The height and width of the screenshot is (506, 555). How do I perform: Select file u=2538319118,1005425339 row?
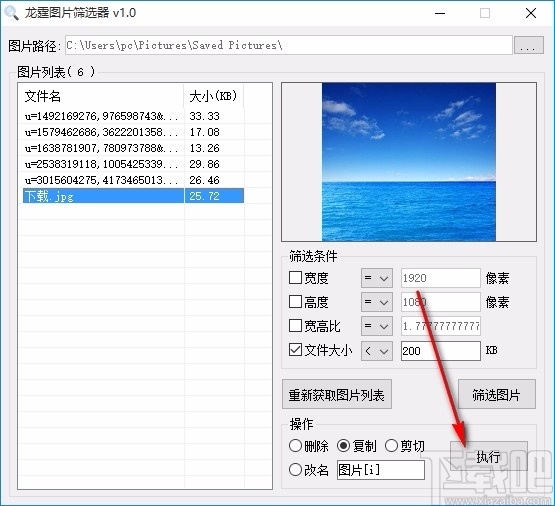coord(133,164)
